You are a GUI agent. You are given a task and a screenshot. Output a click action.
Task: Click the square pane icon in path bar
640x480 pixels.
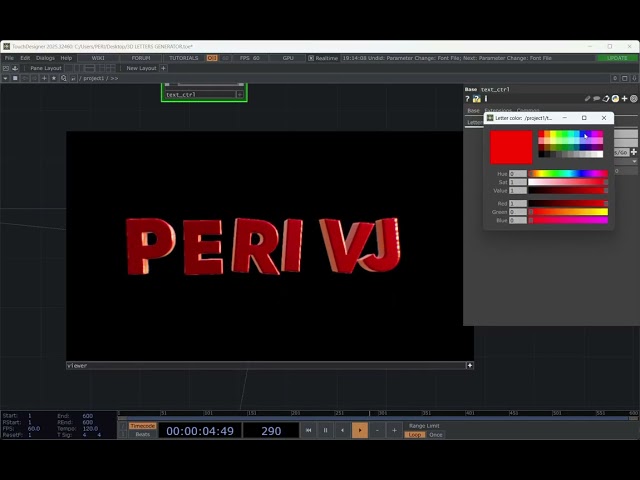coord(15,78)
